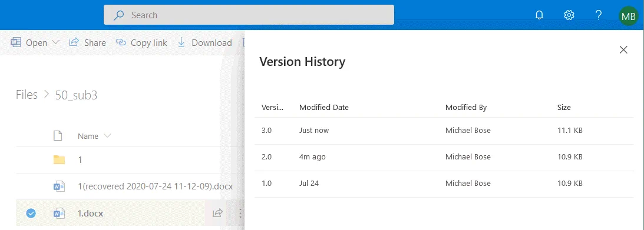644x230 pixels.
Task: Click Michael Bose in version 3.0 row
Action: (468, 131)
